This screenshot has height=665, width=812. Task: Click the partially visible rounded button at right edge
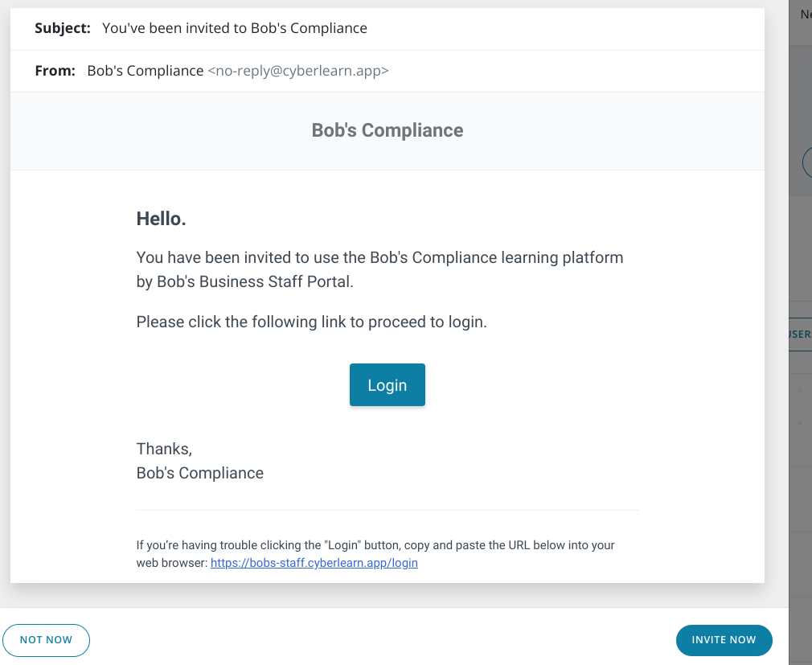(x=807, y=162)
